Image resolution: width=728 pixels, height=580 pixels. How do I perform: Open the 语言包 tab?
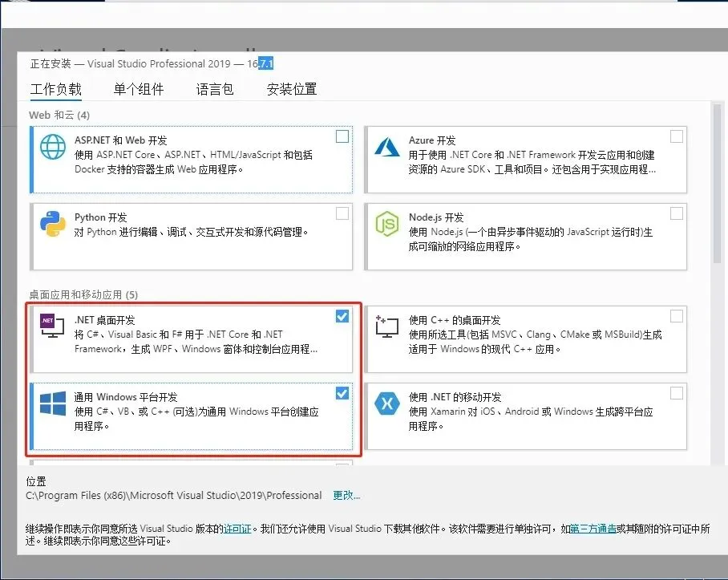[215, 89]
